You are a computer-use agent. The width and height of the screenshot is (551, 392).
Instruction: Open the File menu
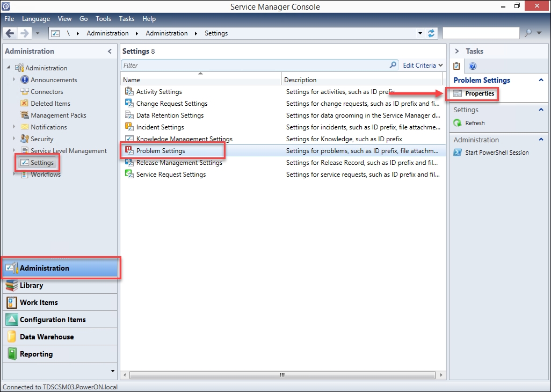tap(9, 19)
